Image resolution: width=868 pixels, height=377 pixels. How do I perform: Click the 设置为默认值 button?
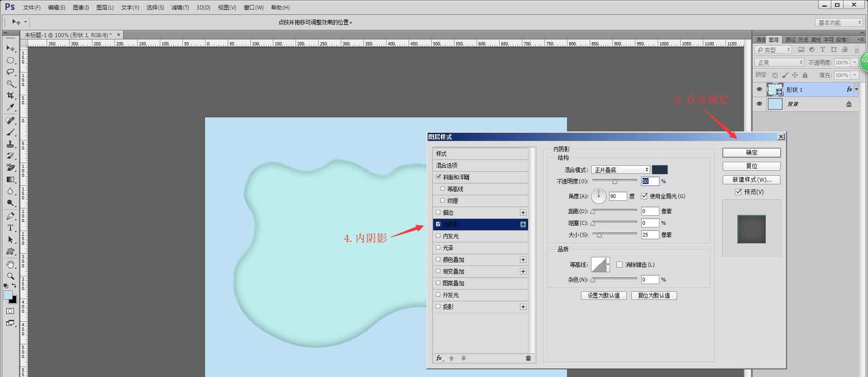tap(604, 295)
